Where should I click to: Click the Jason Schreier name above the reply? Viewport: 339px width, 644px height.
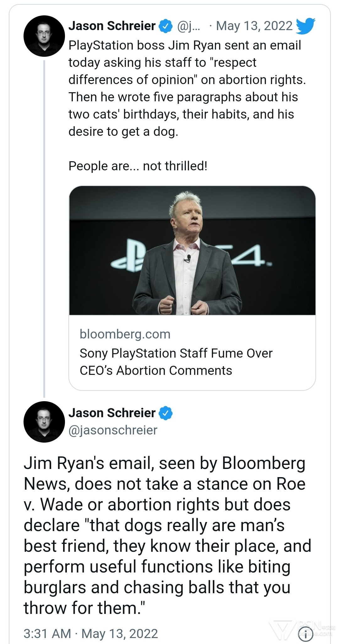pos(112,413)
